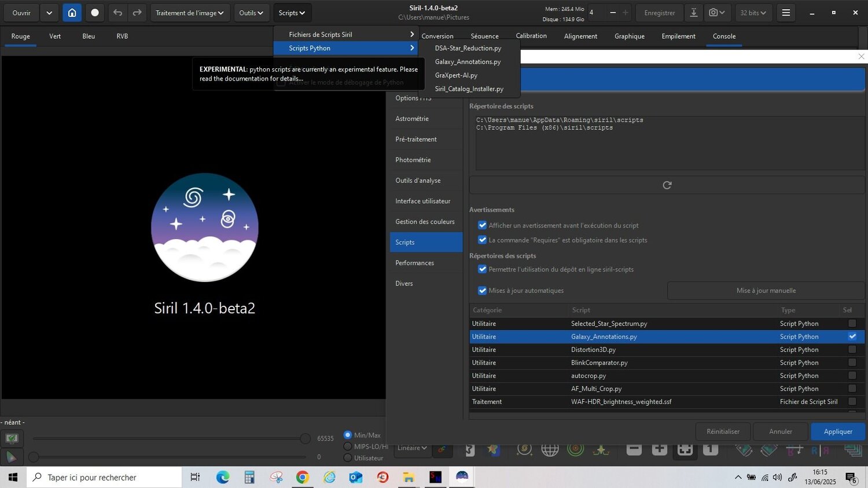Increase thread count with plus button
This screenshot has width=868, height=488.
(626, 13)
